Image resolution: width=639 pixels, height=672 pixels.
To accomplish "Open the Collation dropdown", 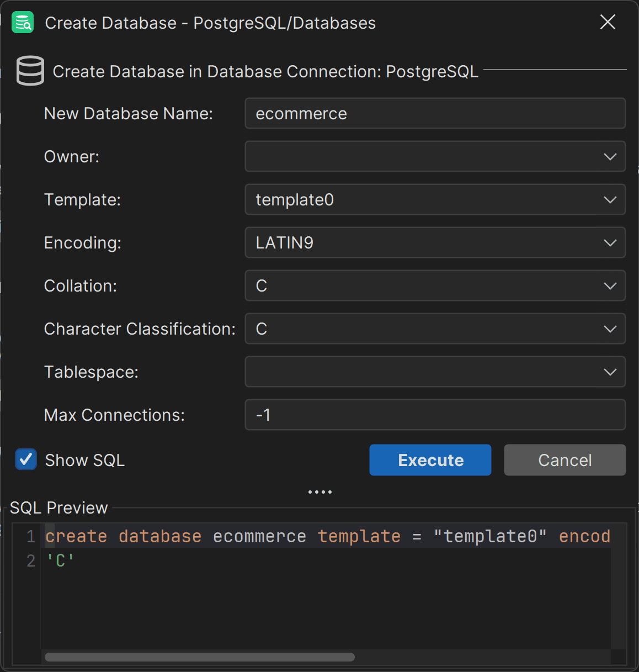I will click(610, 285).
